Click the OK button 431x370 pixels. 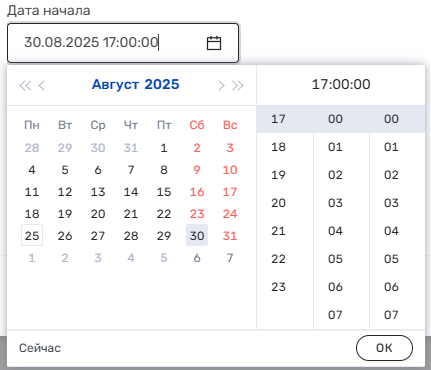tap(384, 348)
